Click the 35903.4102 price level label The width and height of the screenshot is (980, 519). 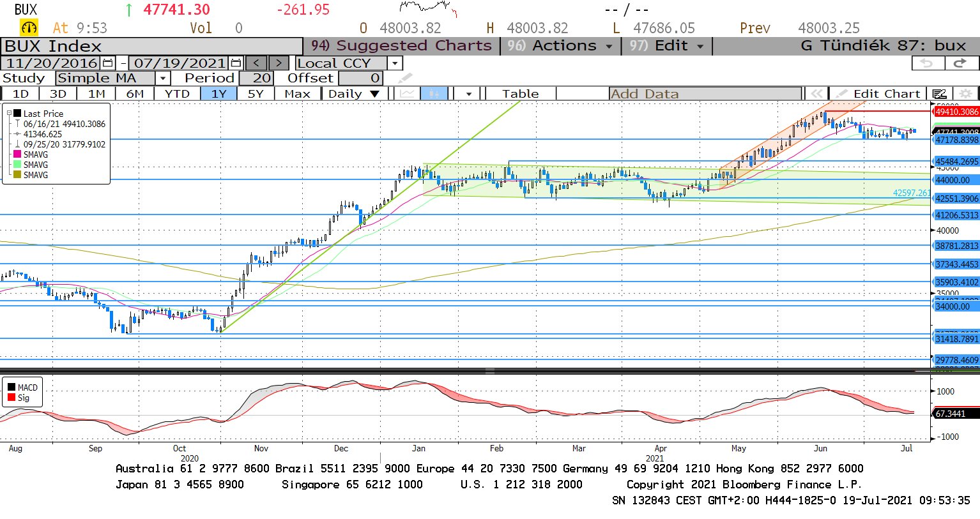[x=956, y=282]
